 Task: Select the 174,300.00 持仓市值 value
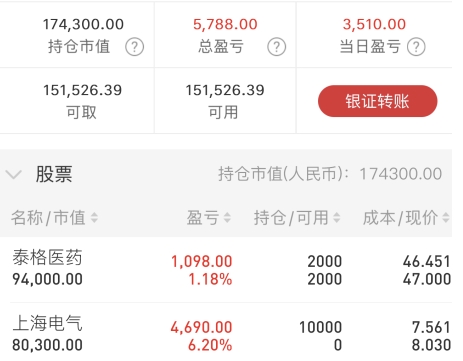tap(83, 24)
